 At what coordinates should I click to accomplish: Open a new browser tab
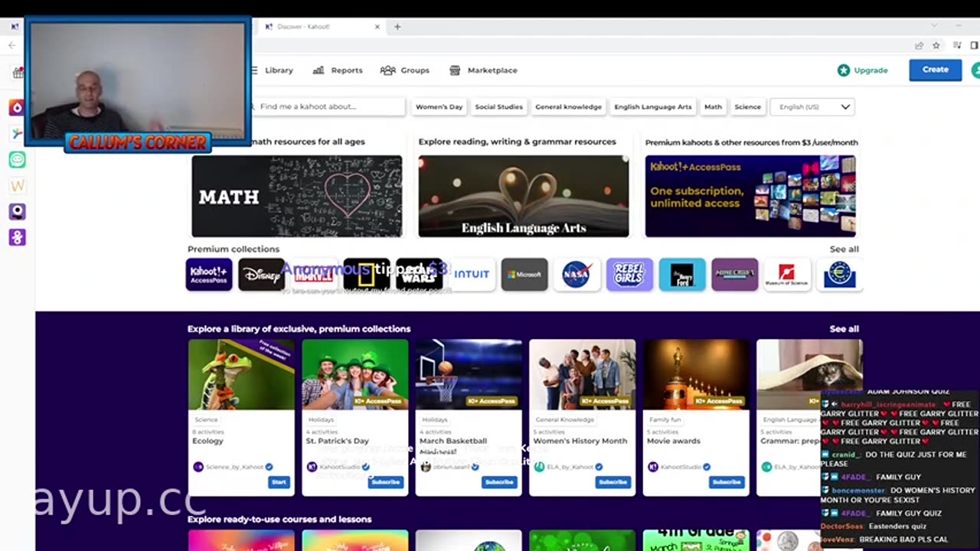397,27
